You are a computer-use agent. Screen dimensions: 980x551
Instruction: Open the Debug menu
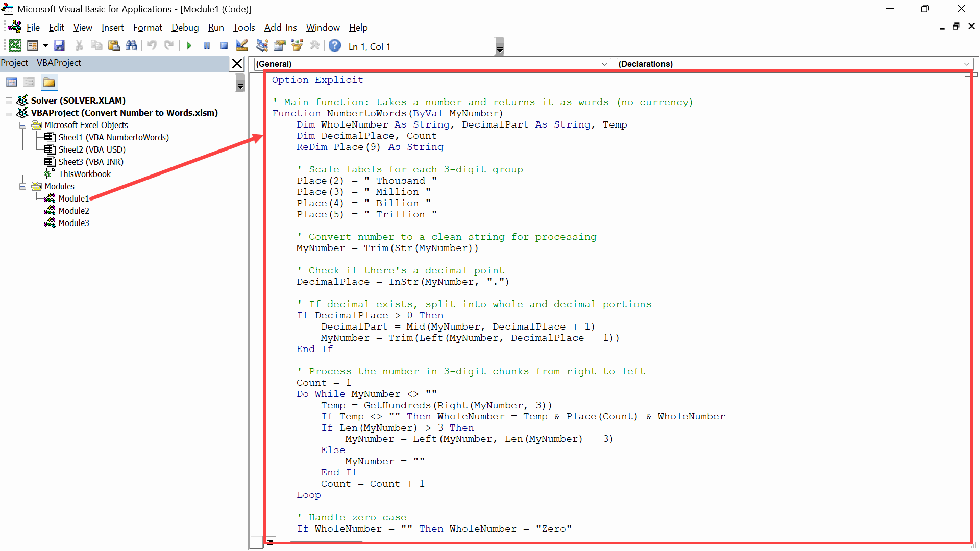185,28
